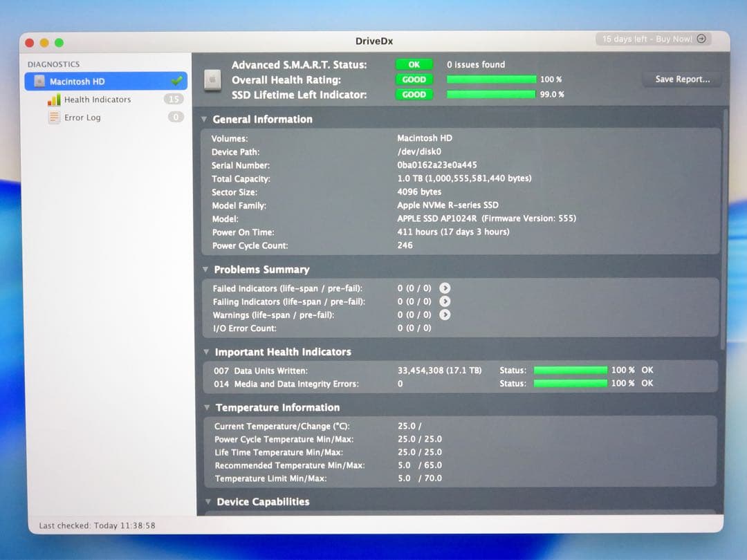Click power cycle count value 246
This screenshot has height=560, width=747.
(405, 245)
